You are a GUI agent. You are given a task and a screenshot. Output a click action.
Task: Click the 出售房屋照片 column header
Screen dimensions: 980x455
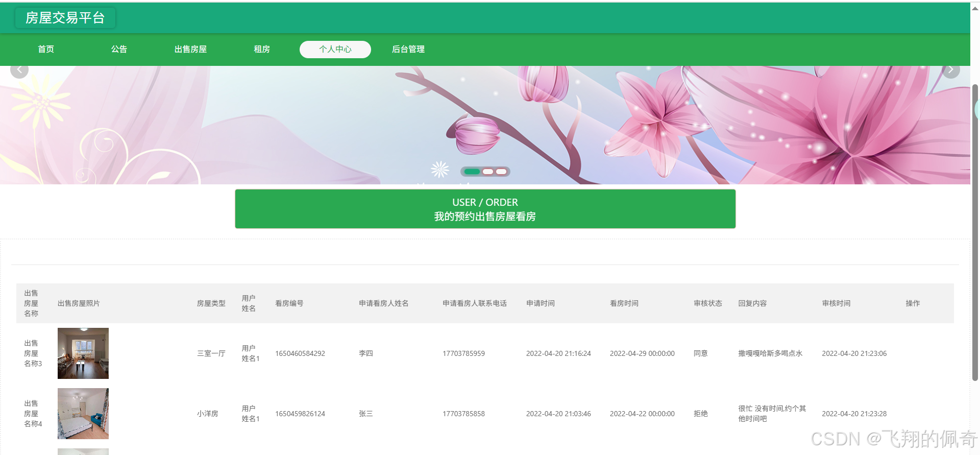[x=79, y=303]
